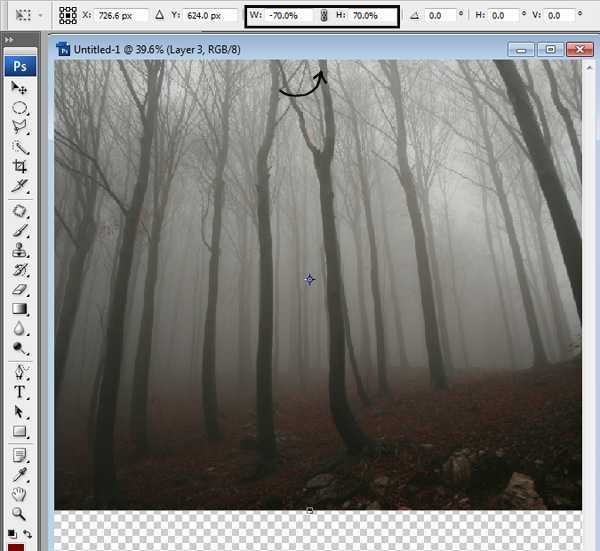Select the Move tool
The image size is (600, 551).
pos(19,89)
